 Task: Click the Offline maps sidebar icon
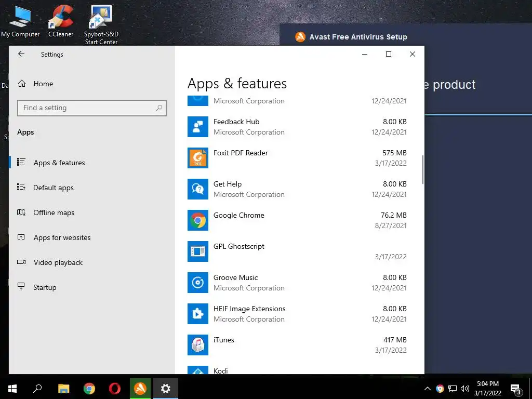(x=21, y=212)
